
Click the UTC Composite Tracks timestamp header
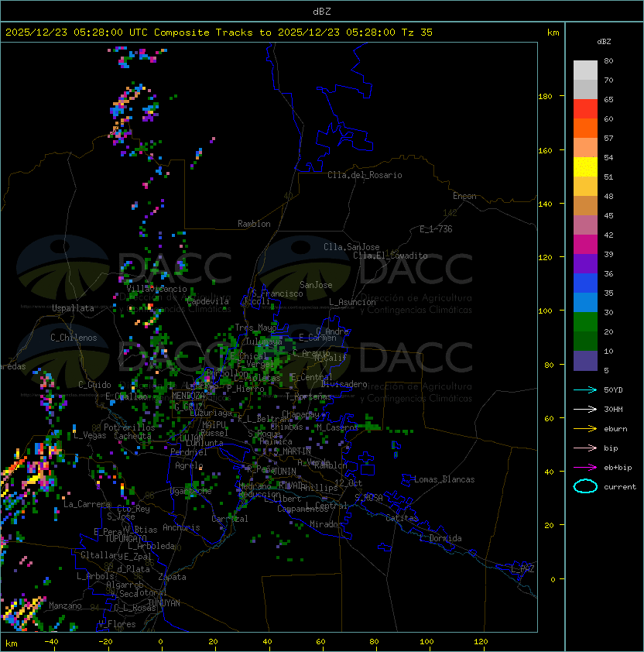coord(219,33)
